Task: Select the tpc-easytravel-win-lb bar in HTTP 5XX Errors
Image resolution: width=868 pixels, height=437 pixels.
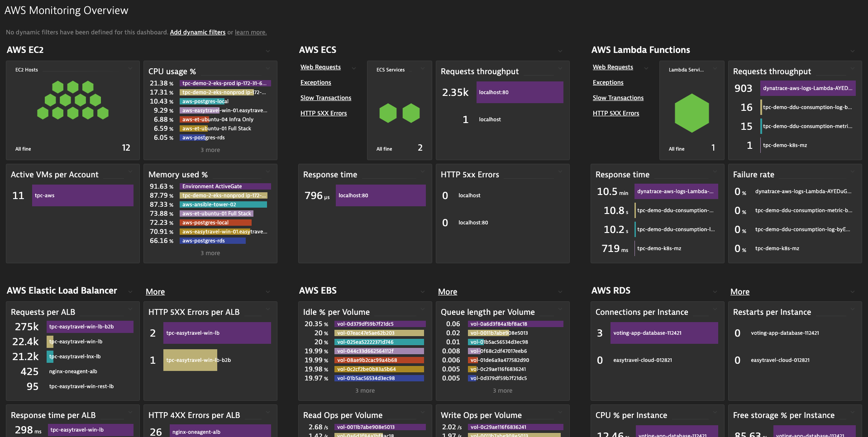Action: point(217,333)
